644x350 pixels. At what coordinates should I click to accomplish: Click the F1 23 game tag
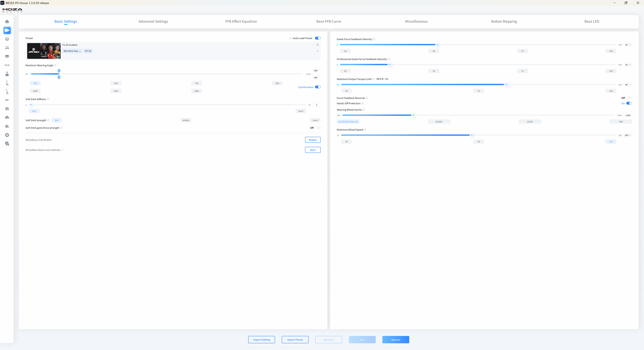tap(88, 51)
